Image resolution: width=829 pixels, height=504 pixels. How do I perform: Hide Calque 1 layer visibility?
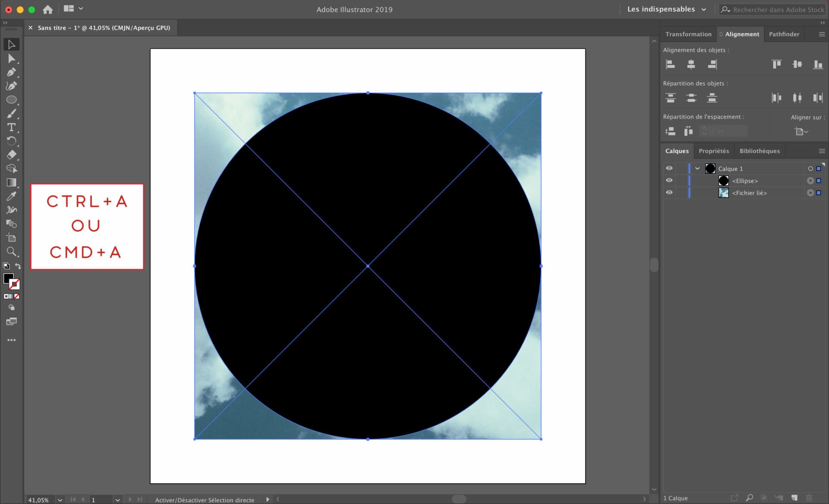click(x=669, y=168)
